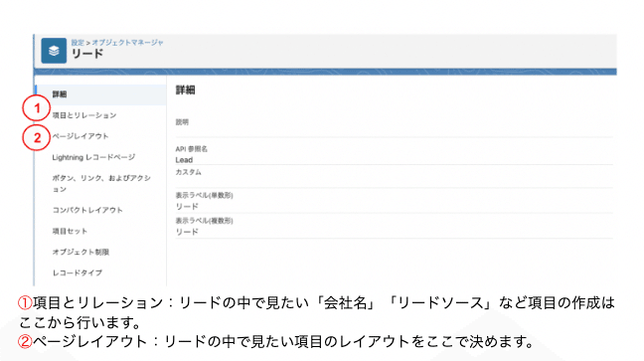
Task: Open Lightning レコードページ sidebar item
Action: 93,157
